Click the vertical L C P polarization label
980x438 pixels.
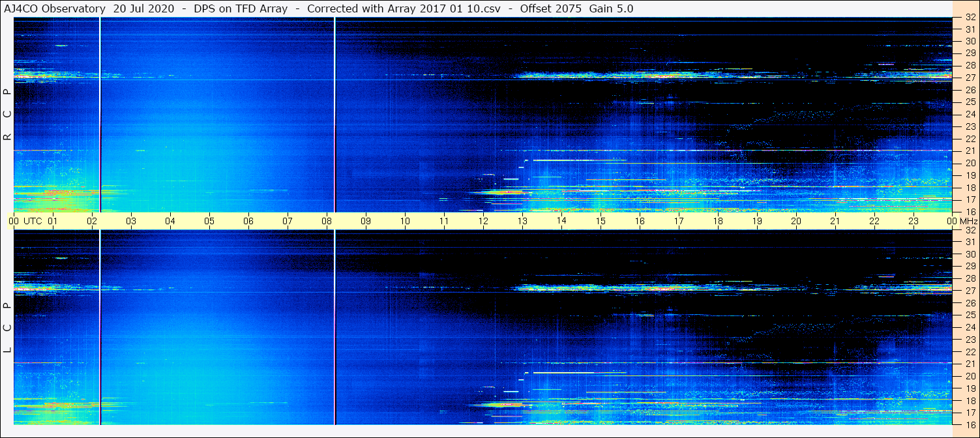point(7,328)
